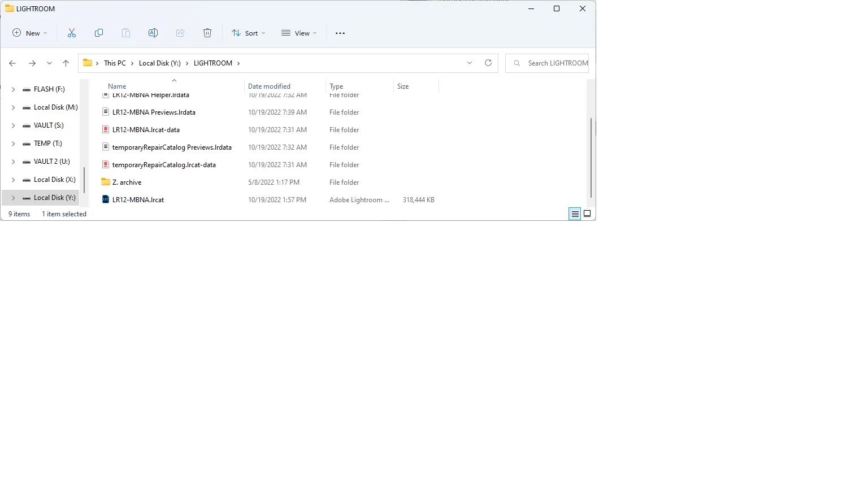Expand the Local Disk (Y:) tree node
The width and height of the screenshot is (868, 488).
point(13,198)
